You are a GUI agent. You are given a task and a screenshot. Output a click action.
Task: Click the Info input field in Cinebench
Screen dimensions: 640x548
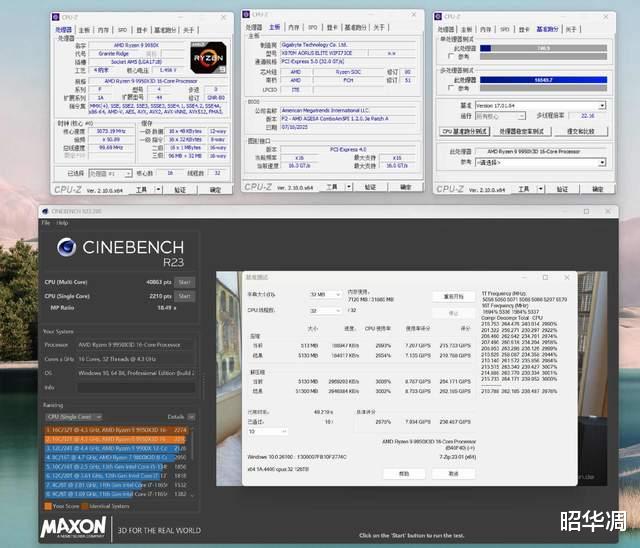click(x=136, y=387)
